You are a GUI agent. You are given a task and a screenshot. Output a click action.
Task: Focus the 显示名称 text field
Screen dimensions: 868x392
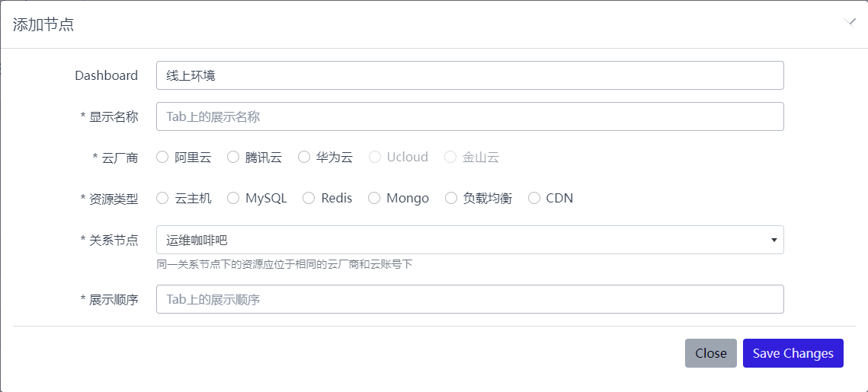[469, 116]
